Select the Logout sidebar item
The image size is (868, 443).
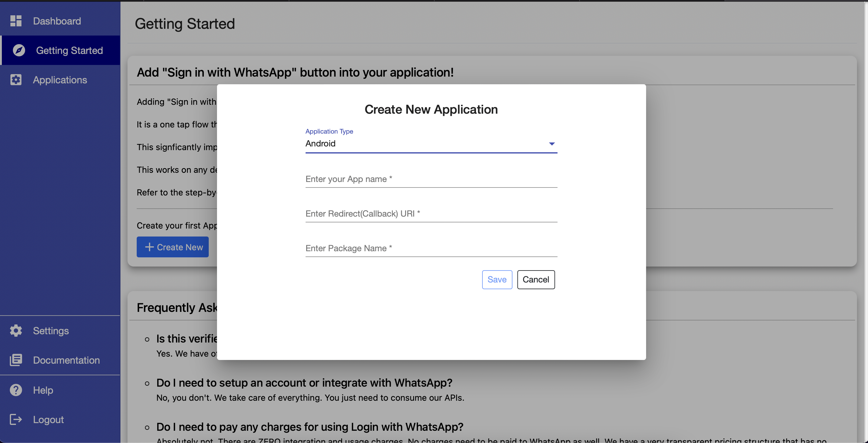pos(48,419)
